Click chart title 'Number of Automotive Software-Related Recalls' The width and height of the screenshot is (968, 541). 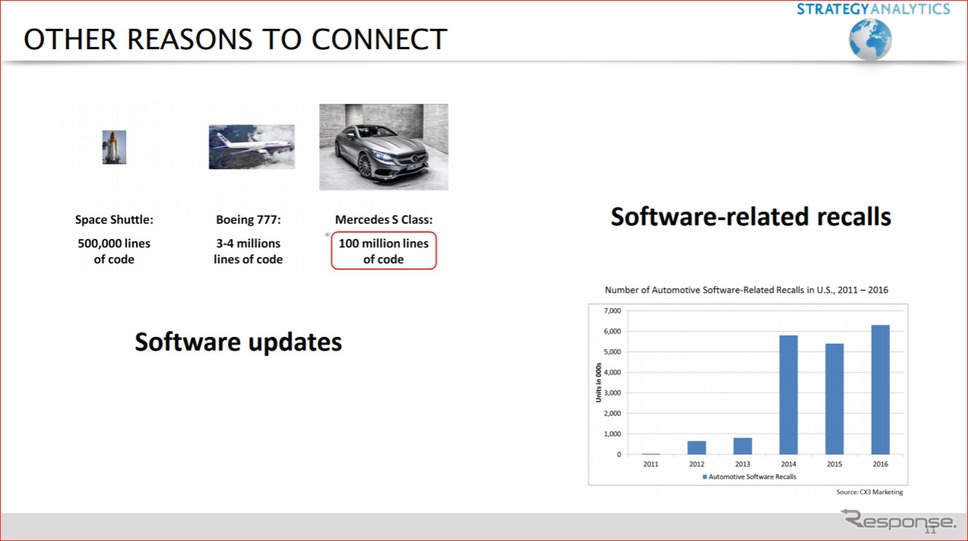pyautogui.click(x=746, y=290)
